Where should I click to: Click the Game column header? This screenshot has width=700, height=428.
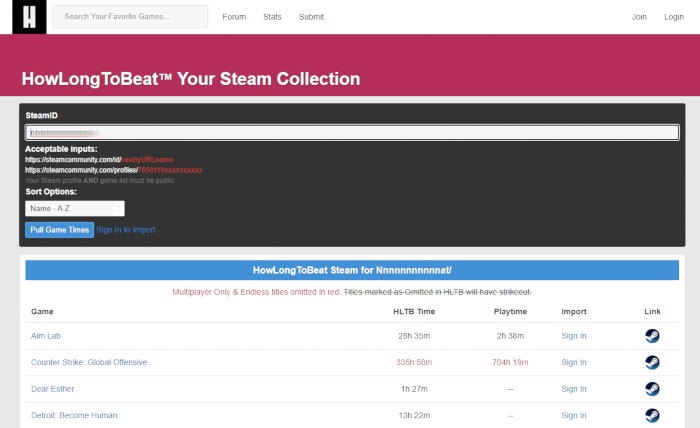point(42,312)
